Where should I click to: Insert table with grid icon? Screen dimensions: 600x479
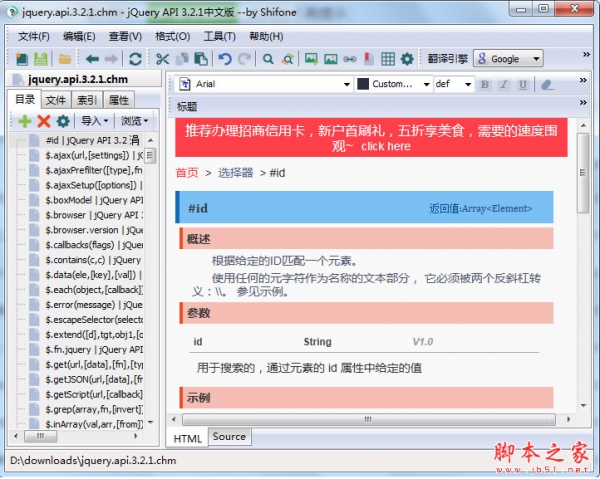[x=388, y=59]
